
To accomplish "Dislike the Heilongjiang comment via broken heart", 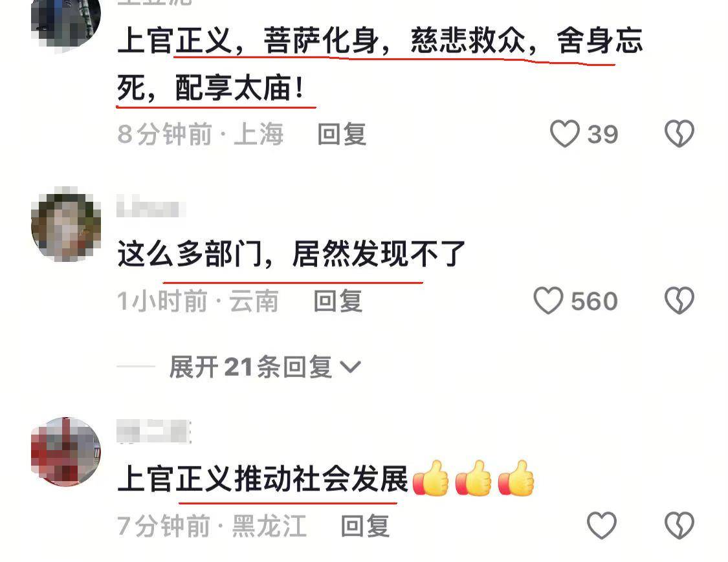I will 679,525.
